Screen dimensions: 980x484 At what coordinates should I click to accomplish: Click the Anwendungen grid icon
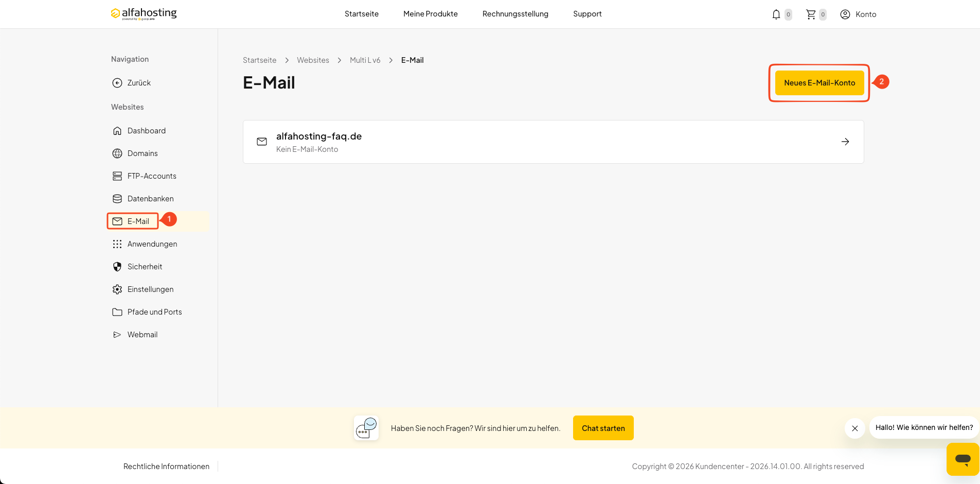117,244
